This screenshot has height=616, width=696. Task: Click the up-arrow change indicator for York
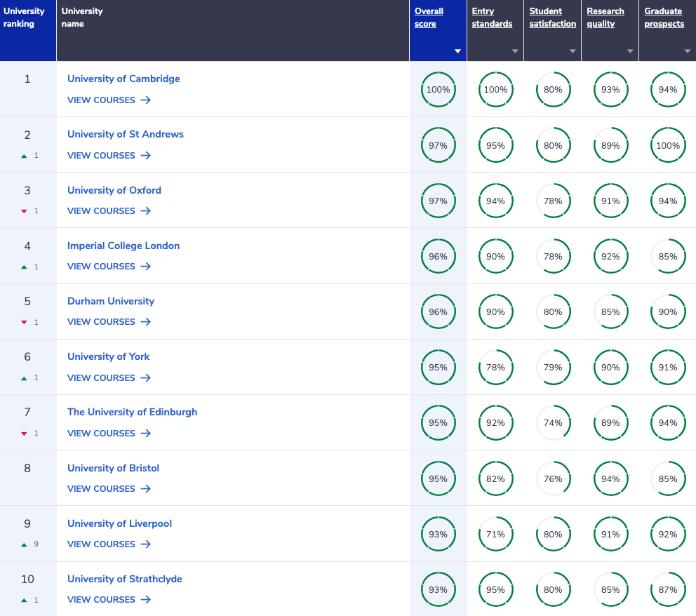click(24, 377)
